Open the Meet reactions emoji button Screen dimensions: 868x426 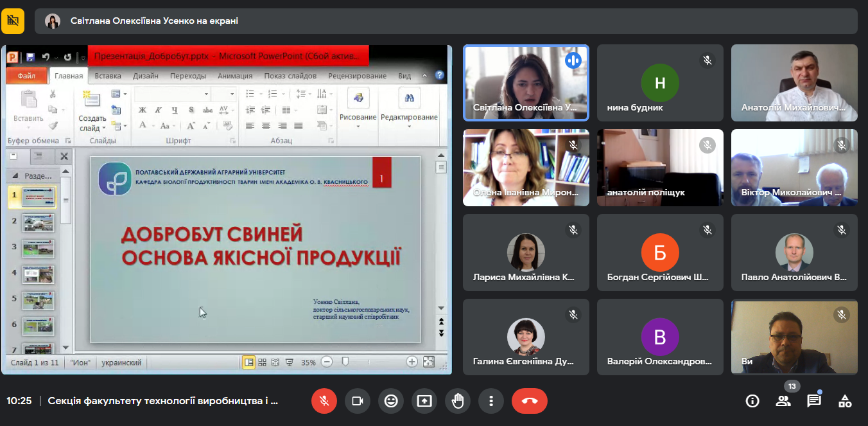pyautogui.click(x=391, y=401)
